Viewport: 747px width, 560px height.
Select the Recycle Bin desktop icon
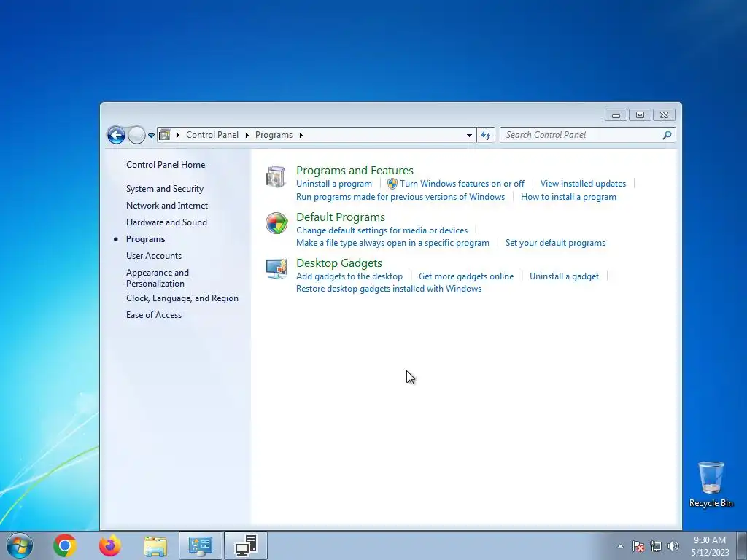point(711,484)
